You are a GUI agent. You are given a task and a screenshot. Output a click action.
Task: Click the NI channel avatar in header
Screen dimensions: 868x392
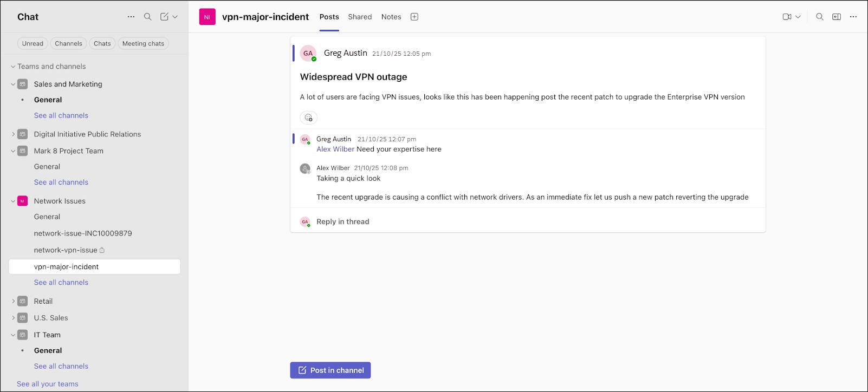[207, 17]
